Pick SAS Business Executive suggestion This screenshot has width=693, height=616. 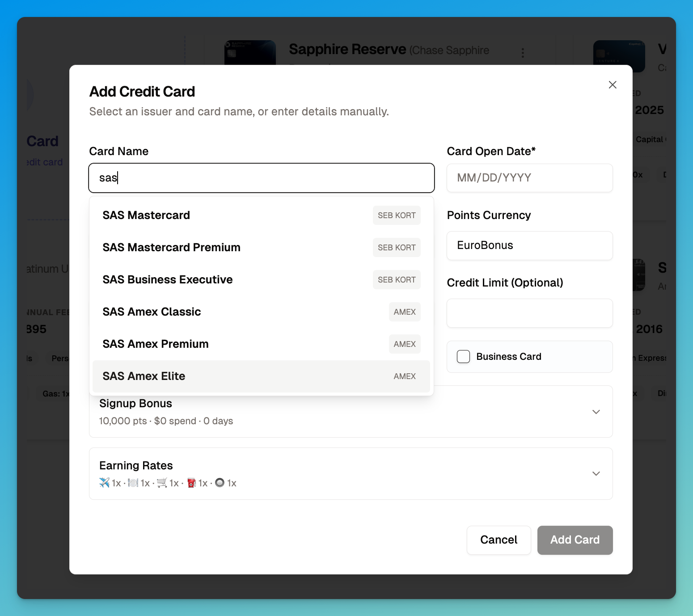point(262,280)
